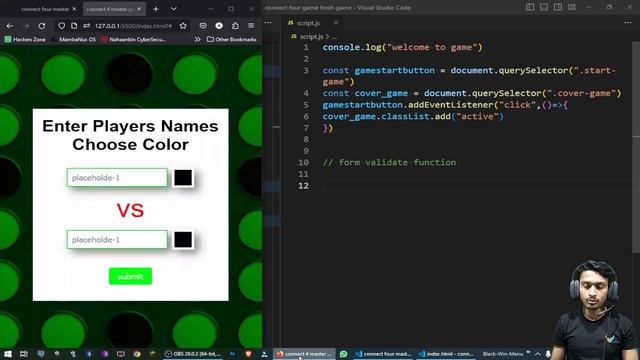640x360 pixels.
Task: Open the Nahaenbin CyberSecu bookmark
Action: [133, 39]
